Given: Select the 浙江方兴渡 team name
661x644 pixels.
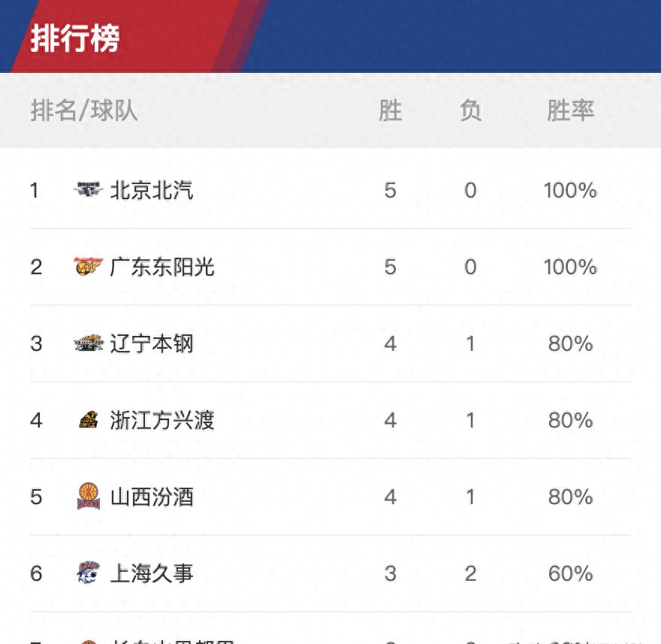Looking at the screenshot, I should pyautogui.click(x=162, y=420).
